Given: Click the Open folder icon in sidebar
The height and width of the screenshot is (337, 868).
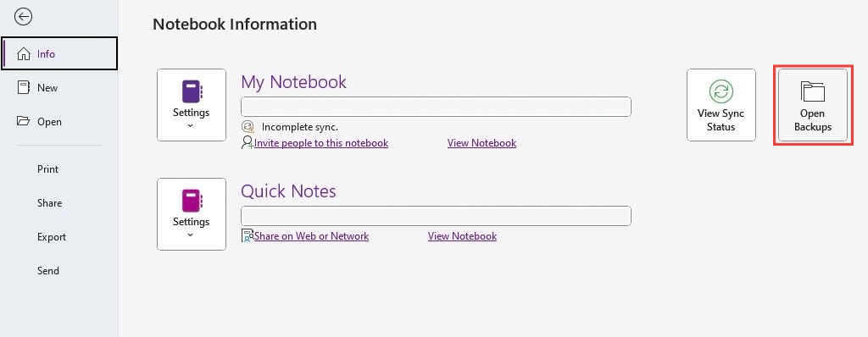Looking at the screenshot, I should [23, 121].
